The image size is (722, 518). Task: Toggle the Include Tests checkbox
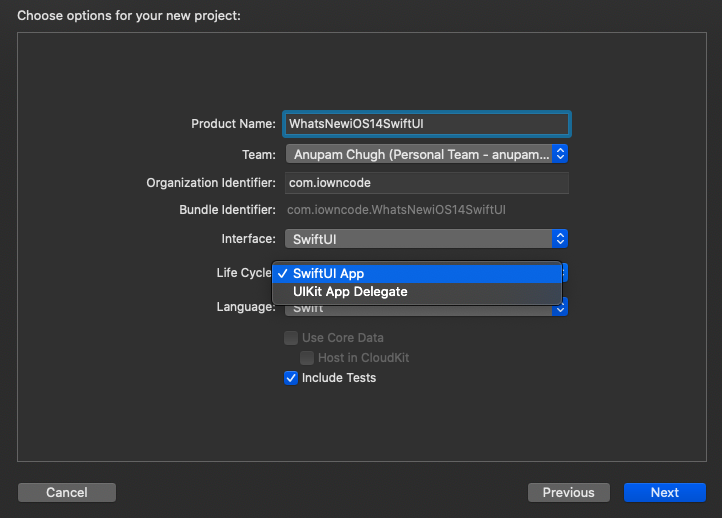point(291,378)
